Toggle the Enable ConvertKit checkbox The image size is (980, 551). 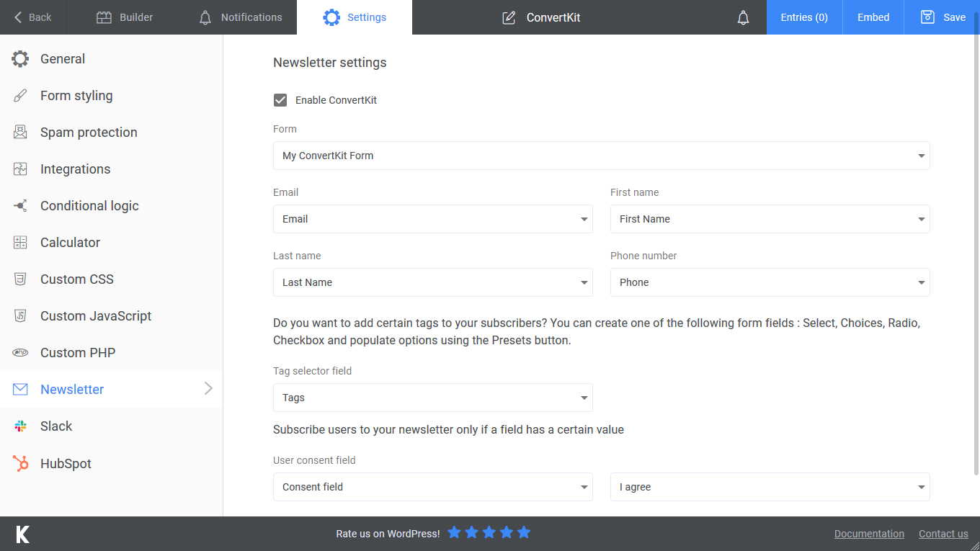pyautogui.click(x=280, y=100)
